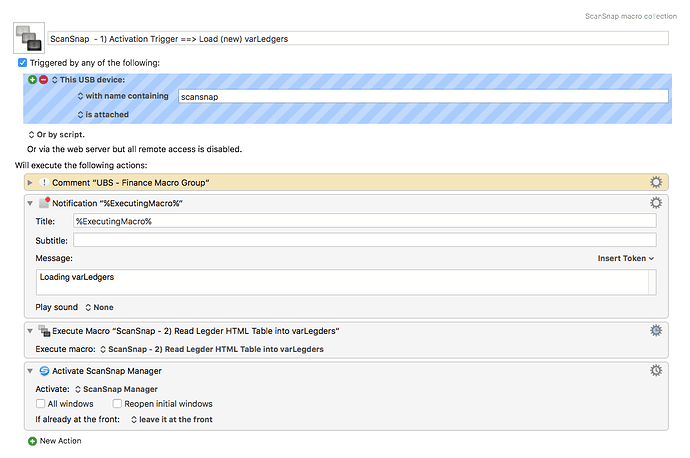This screenshot has height=458, width=690.
Task: Click the Comment action exclamation icon
Action: 44,182
